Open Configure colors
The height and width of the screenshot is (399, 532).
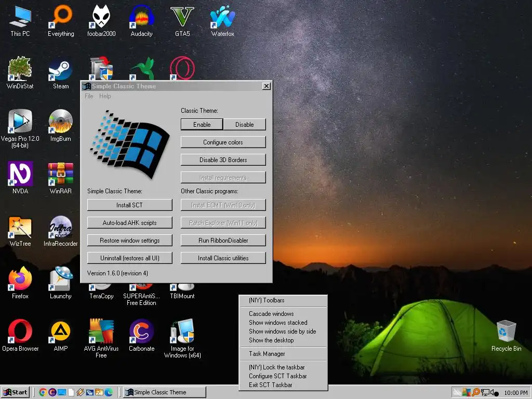click(x=223, y=142)
